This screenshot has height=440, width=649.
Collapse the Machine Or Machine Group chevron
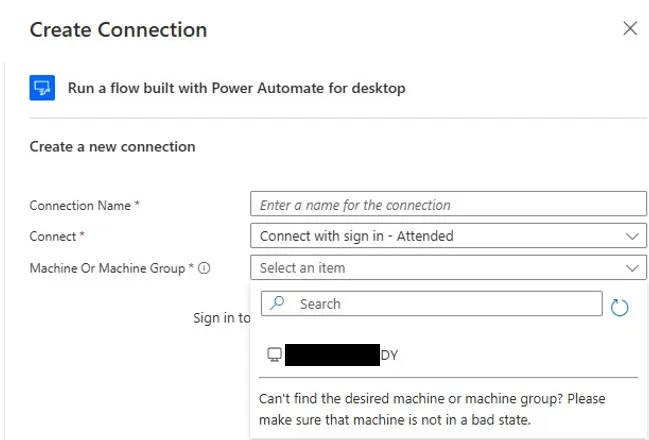tap(632, 268)
